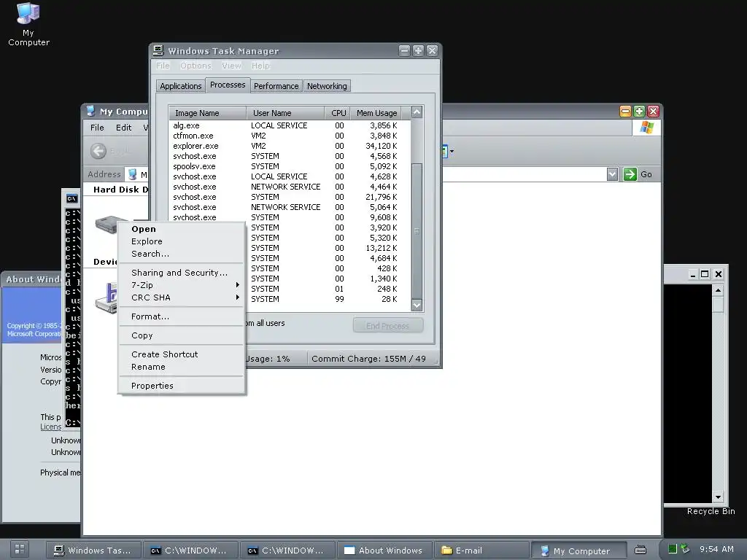Click the 9:54 AM system clock
Image resolution: width=747 pixels, height=560 pixels.
(x=716, y=549)
